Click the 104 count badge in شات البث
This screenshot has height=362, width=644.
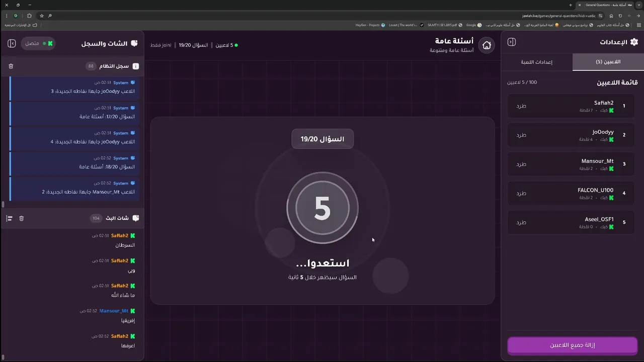pyautogui.click(x=96, y=218)
